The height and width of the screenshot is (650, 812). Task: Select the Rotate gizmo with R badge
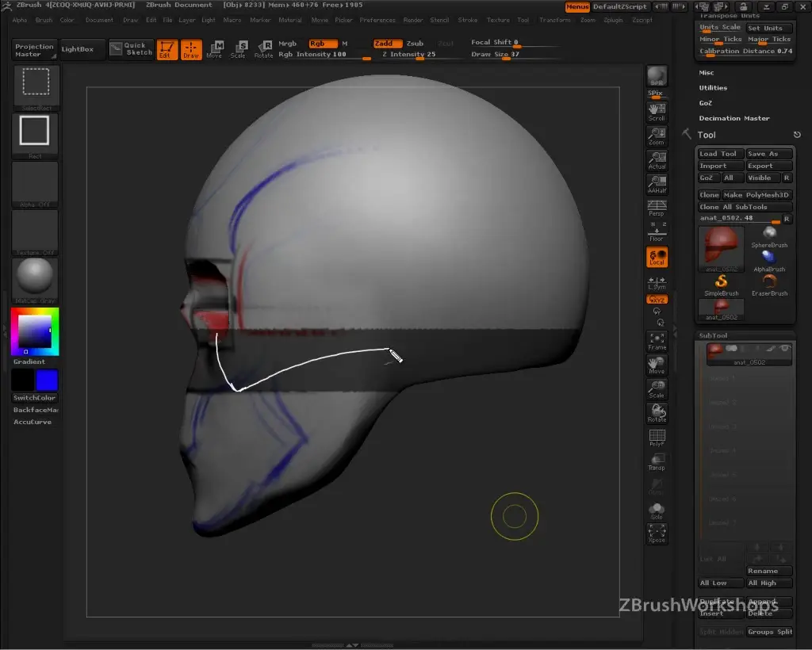(263, 49)
